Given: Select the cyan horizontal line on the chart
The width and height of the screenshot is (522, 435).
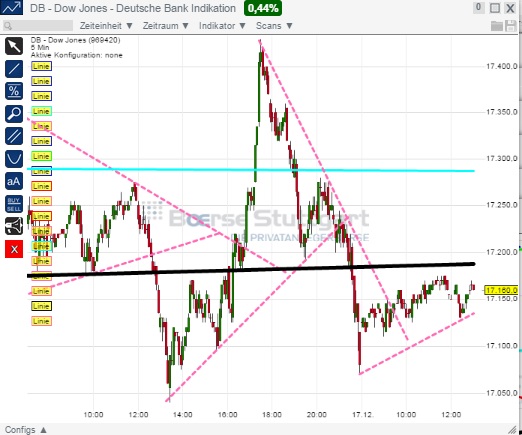Looking at the screenshot, I should click(x=251, y=170).
